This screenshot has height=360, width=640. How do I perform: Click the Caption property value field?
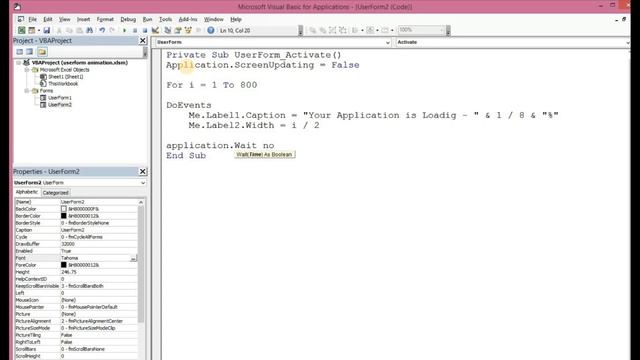tap(98, 230)
